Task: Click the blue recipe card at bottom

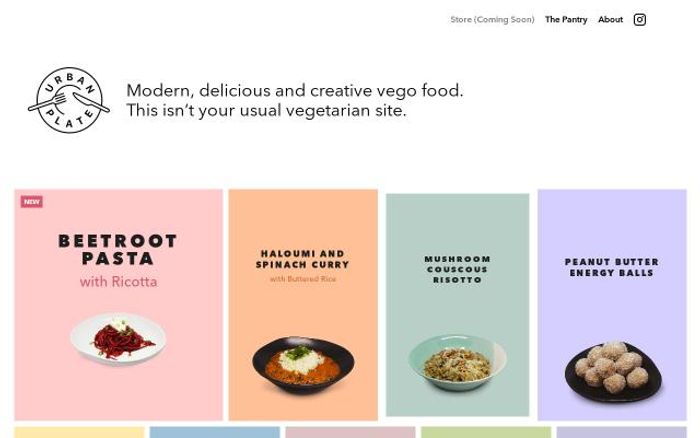Action: (x=214, y=432)
